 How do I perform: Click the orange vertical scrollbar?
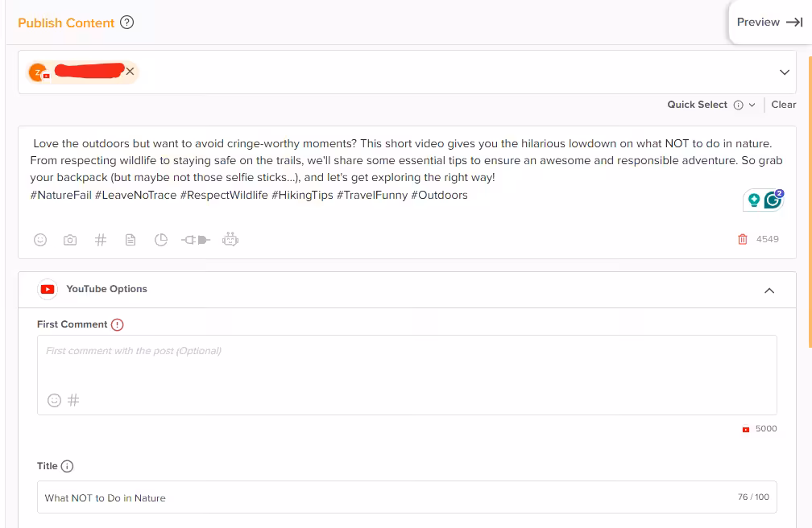810,202
